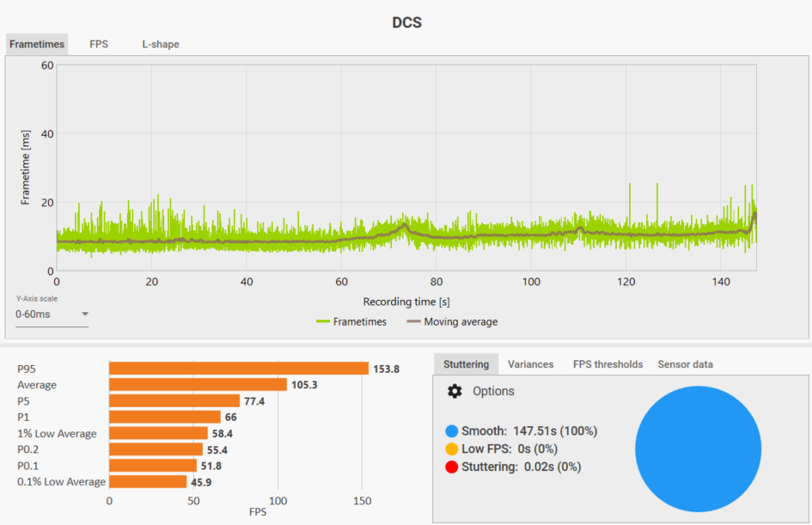Click the 'Frametime [ms]' axis label
The height and width of the screenshot is (525, 812).
25,168
